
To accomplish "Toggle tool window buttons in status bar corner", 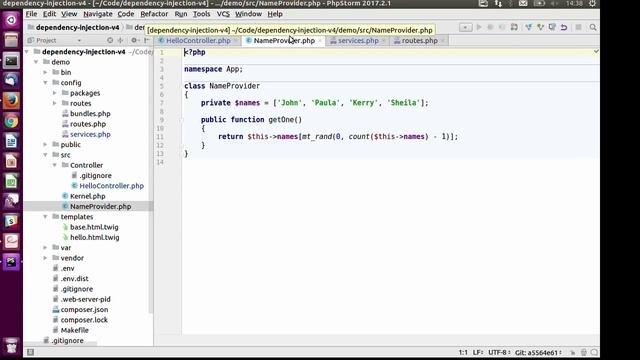I will 30,352.
